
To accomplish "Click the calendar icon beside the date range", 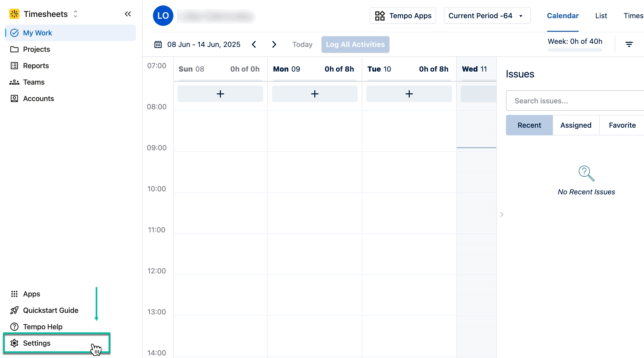I will pos(158,44).
